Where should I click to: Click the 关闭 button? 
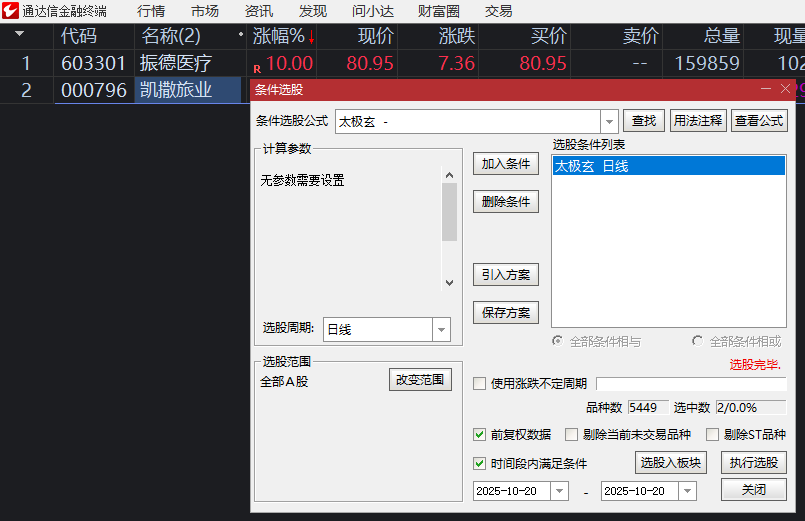[x=754, y=490]
